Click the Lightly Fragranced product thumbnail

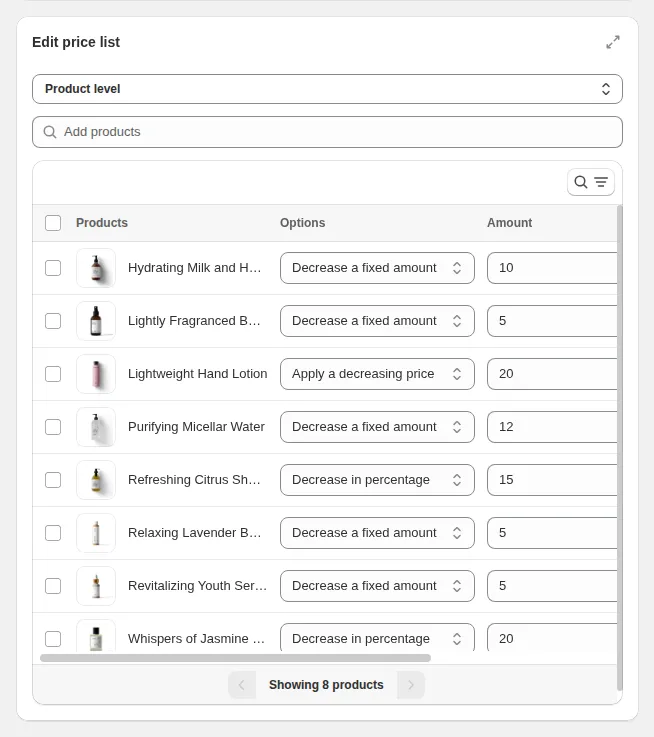pyautogui.click(x=96, y=321)
